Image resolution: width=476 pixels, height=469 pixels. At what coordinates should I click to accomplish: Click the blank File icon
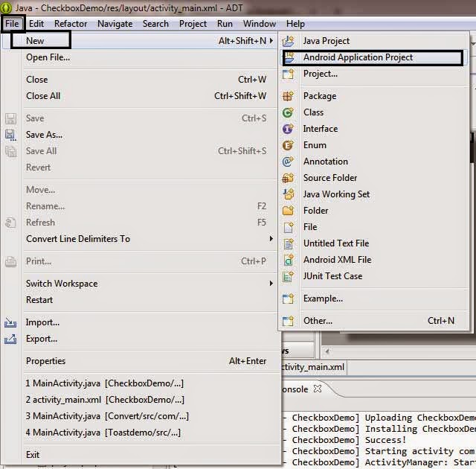coord(288,227)
